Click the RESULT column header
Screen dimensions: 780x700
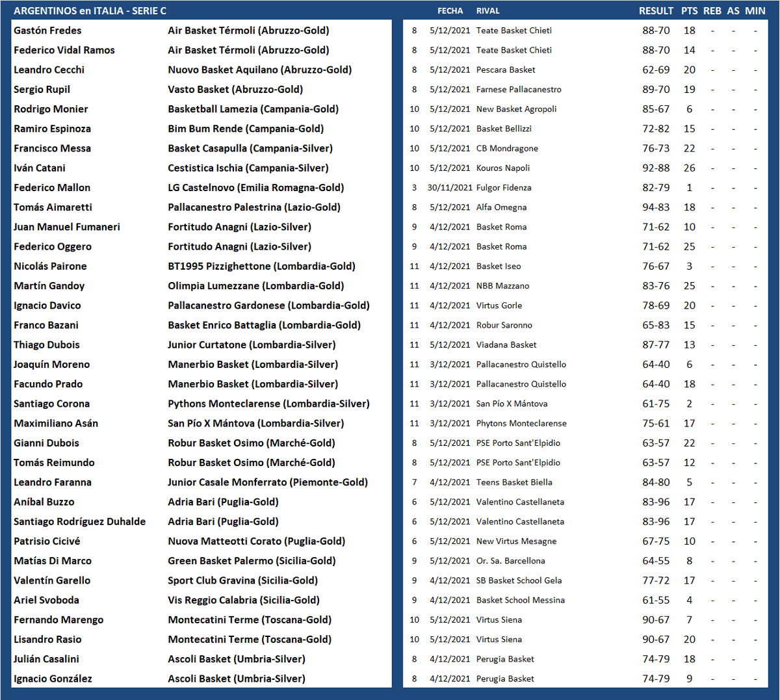click(656, 10)
